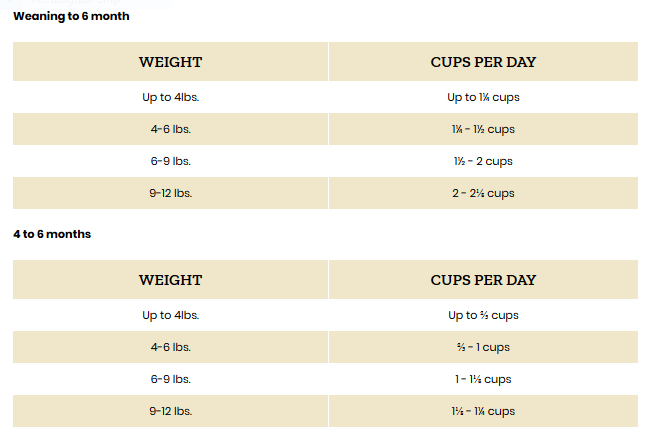
Task: Click CUPS PER DAY header, 4 to 6 months table
Action: [483, 280]
